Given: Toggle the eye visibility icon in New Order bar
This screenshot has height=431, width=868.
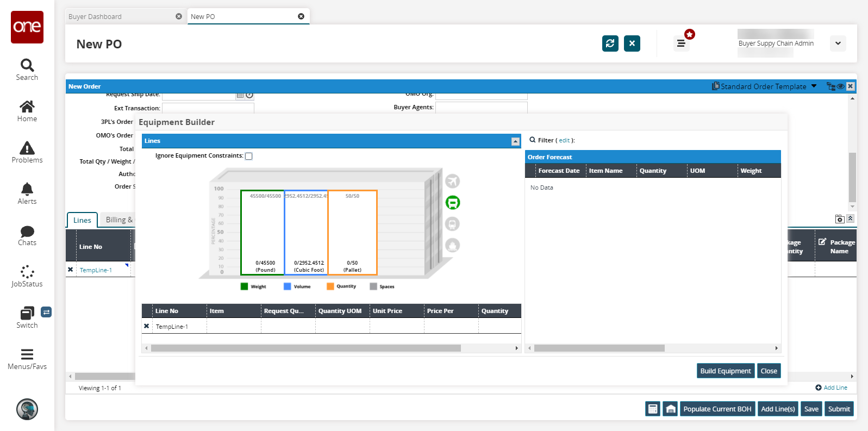Looking at the screenshot, I should (840, 86).
